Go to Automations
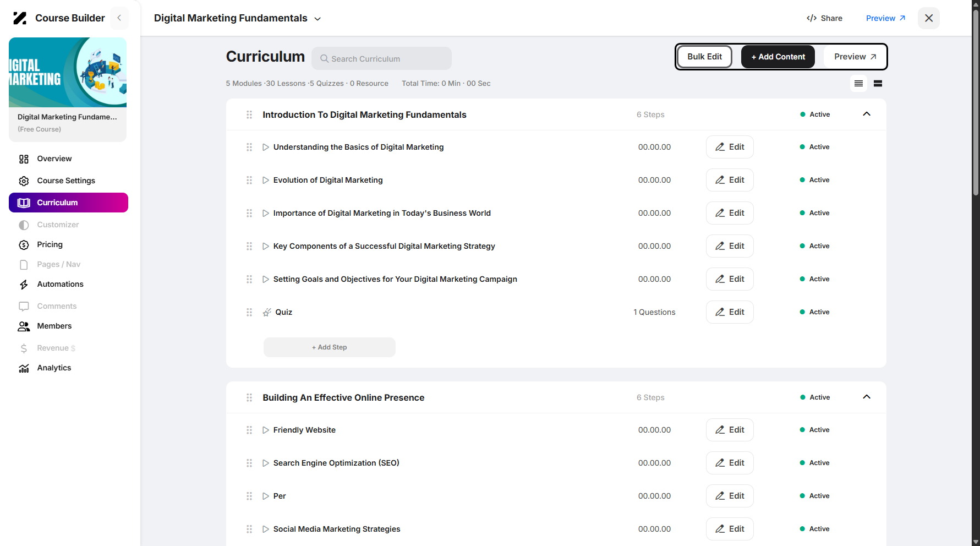Image resolution: width=980 pixels, height=546 pixels. point(60,284)
